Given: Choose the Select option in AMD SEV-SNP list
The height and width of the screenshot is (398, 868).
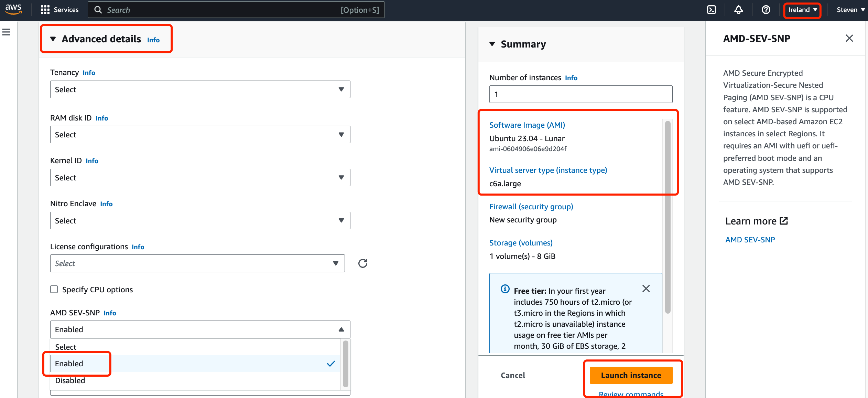Looking at the screenshot, I should [195, 347].
